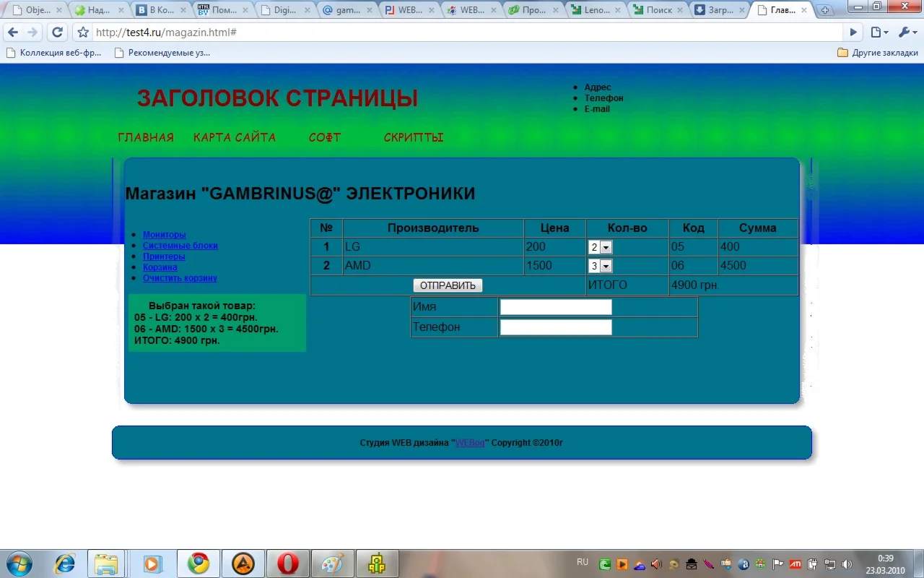Open the 'Коллекция веб-фр...' bookmark
The image size is (924, 578).
pos(53,53)
